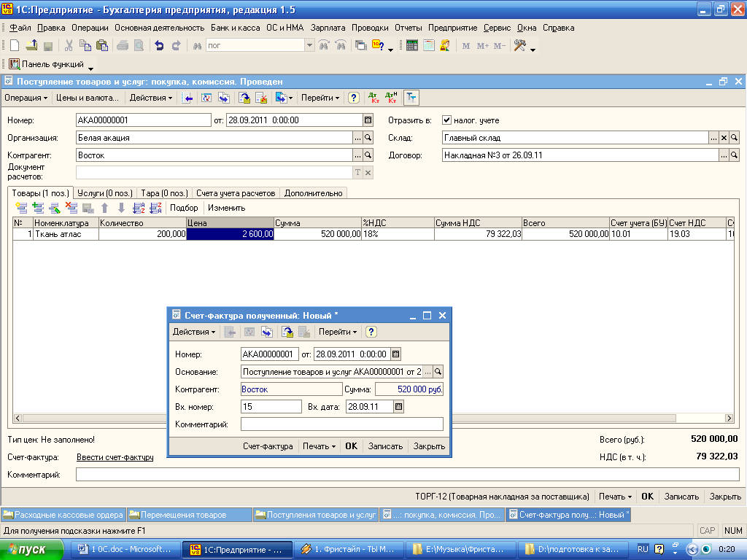Open calendar picker for Вх. дата
The image size is (747, 560).
(399, 407)
